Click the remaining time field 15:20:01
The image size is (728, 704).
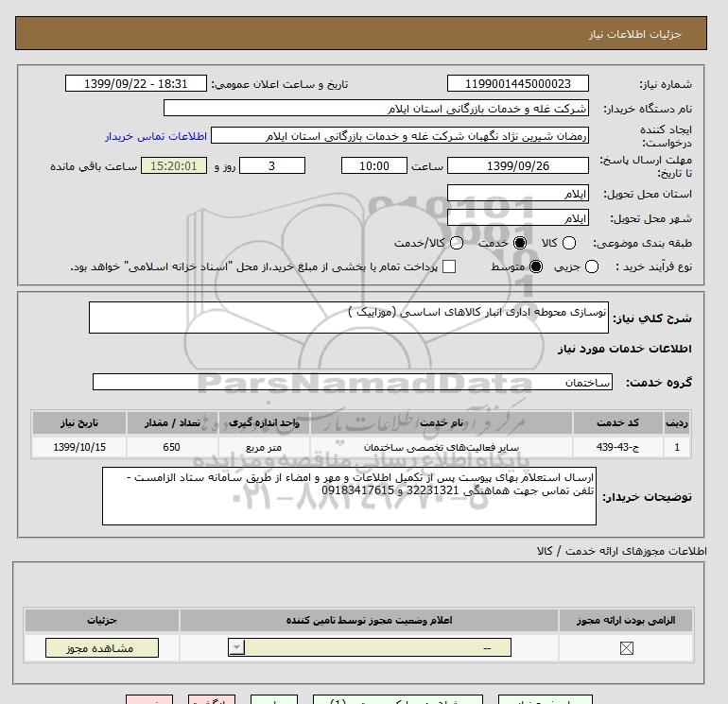(174, 165)
